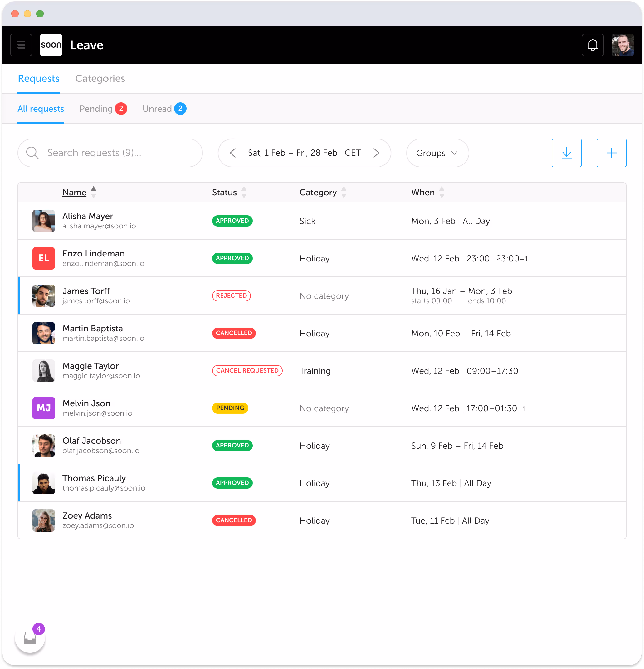This screenshot has height=669, width=644.
Task: Advance to next date range with right chevron
Action: [376, 153]
